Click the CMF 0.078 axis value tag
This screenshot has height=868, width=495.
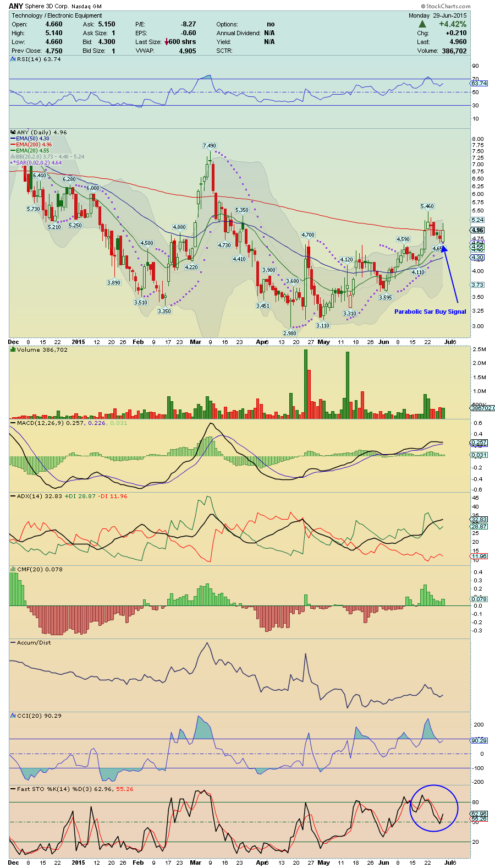[479, 599]
